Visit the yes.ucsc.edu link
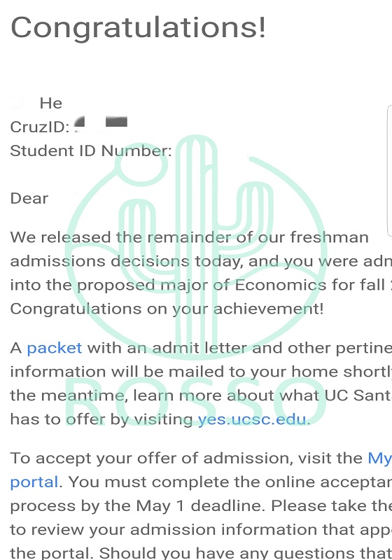 [x=252, y=419]
